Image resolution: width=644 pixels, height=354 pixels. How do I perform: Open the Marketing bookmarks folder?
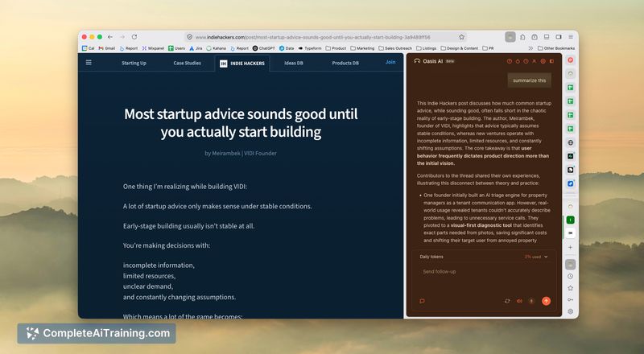362,48
